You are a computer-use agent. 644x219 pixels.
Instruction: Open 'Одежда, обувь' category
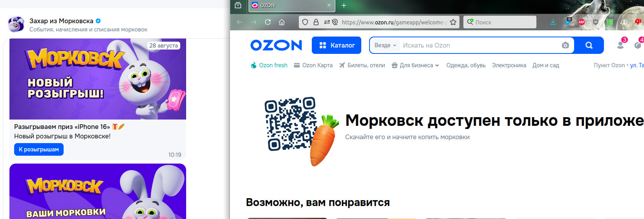[x=466, y=65]
